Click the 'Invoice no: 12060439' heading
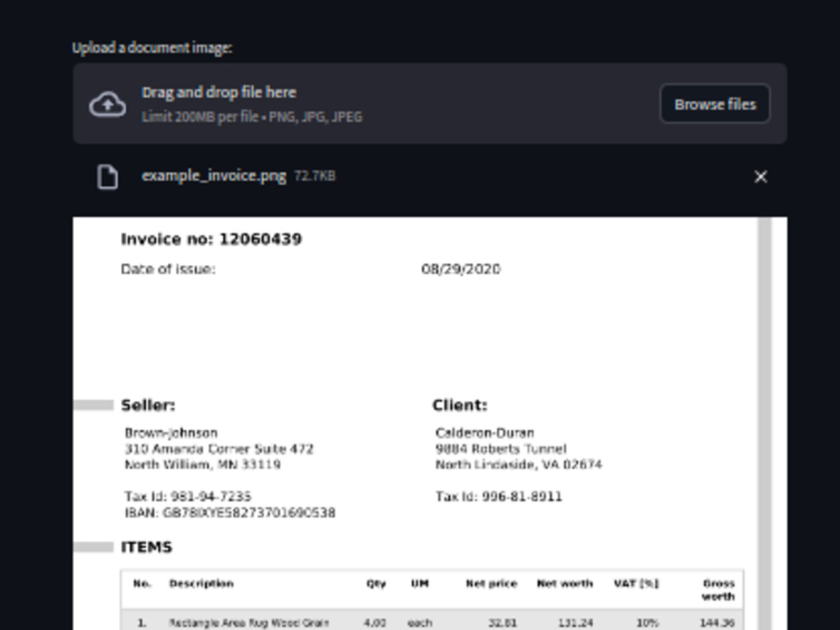Image resolution: width=840 pixels, height=630 pixels. 212,239
